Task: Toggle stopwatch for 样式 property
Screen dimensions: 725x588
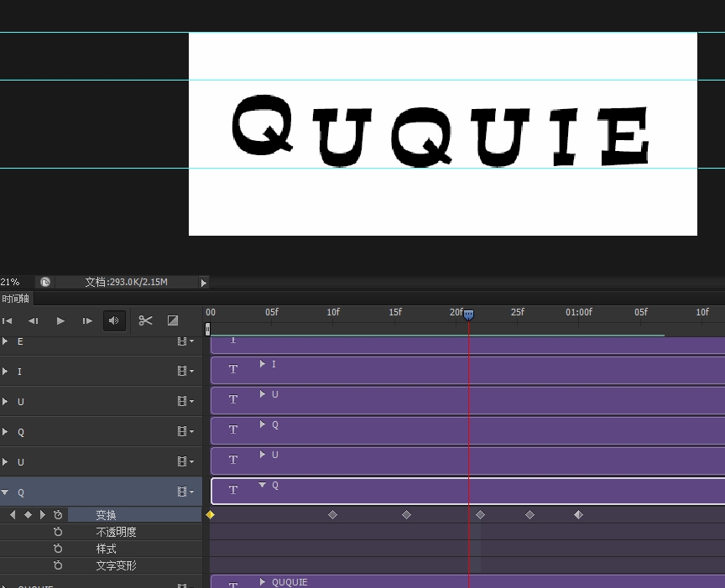Action: coord(58,549)
